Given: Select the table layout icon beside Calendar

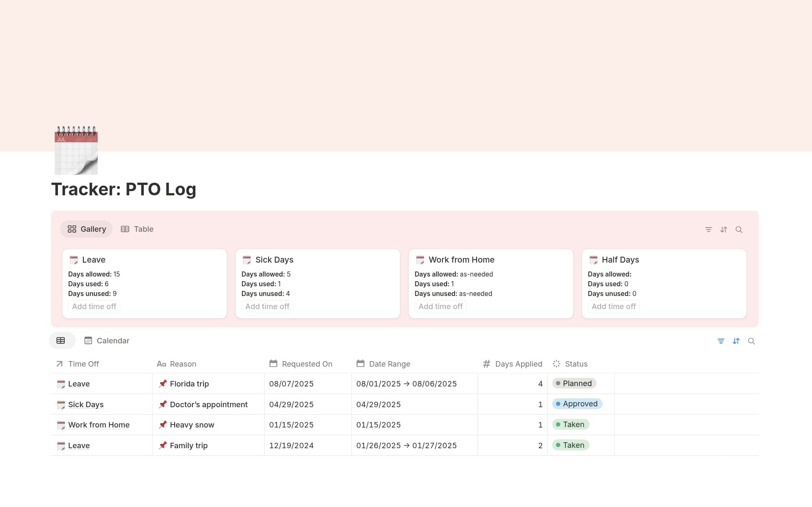Looking at the screenshot, I should 61,340.
